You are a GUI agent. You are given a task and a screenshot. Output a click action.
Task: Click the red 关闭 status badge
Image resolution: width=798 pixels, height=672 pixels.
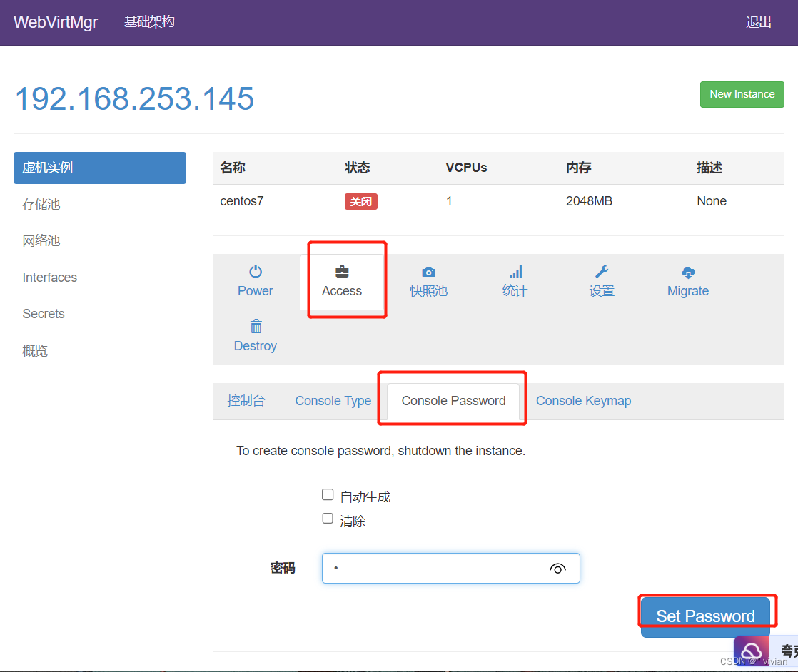point(361,201)
